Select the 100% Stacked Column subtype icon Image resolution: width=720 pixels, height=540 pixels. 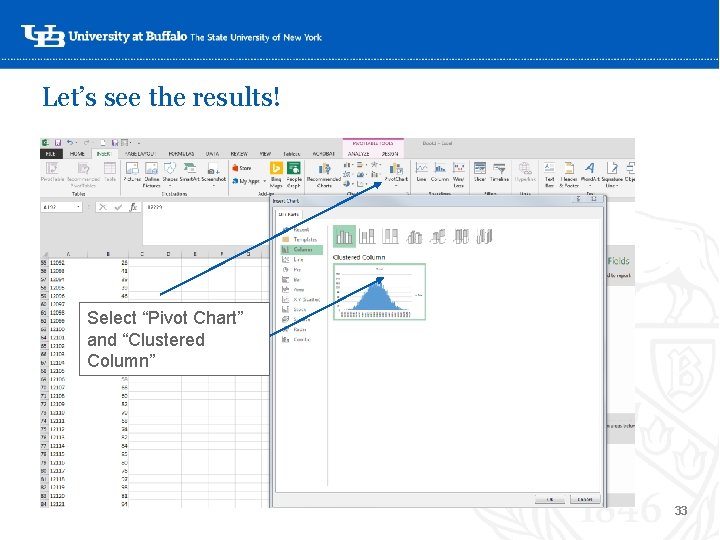[390, 236]
